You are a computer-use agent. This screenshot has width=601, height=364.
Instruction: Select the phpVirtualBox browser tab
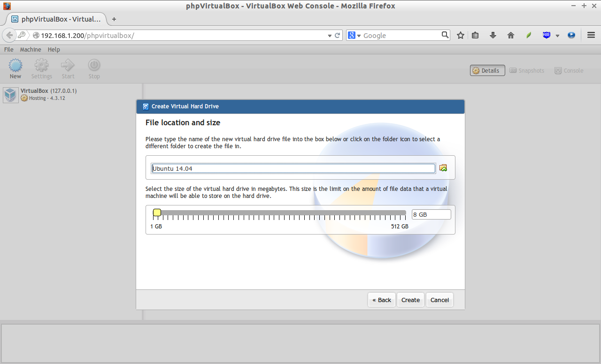coord(55,19)
